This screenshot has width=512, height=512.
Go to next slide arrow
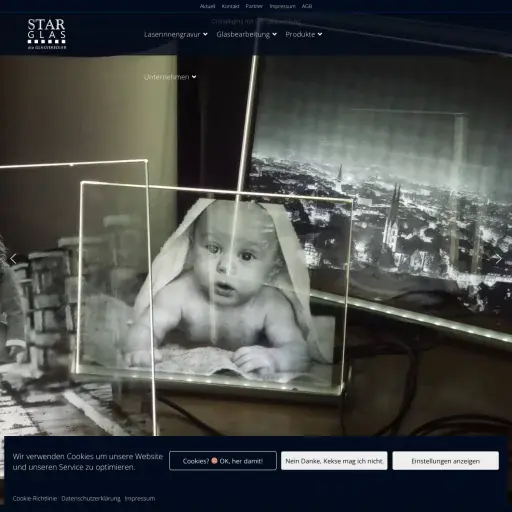pos(499,259)
